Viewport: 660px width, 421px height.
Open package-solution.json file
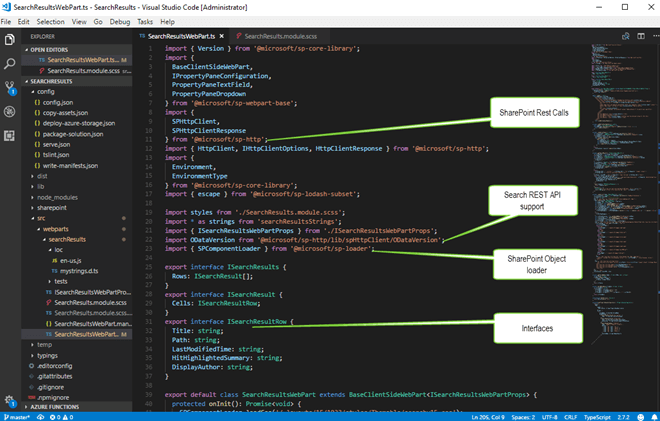tap(72, 134)
